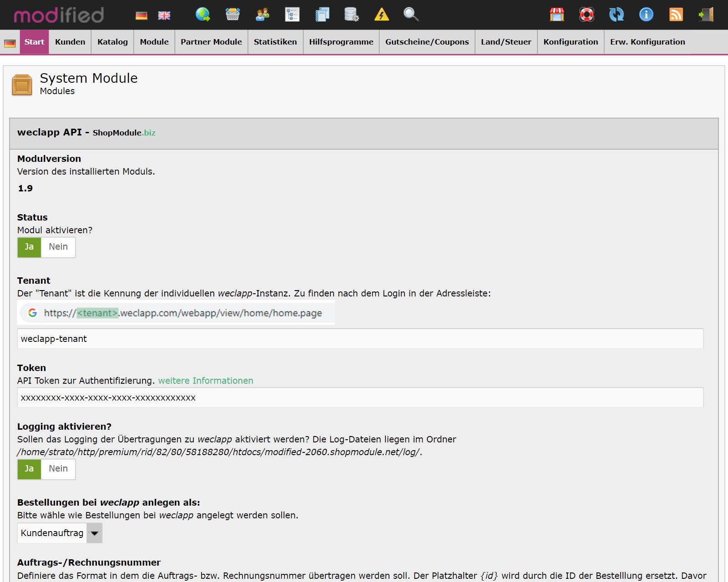Open the RSS feed icon
The height and width of the screenshot is (582, 728).
676,15
